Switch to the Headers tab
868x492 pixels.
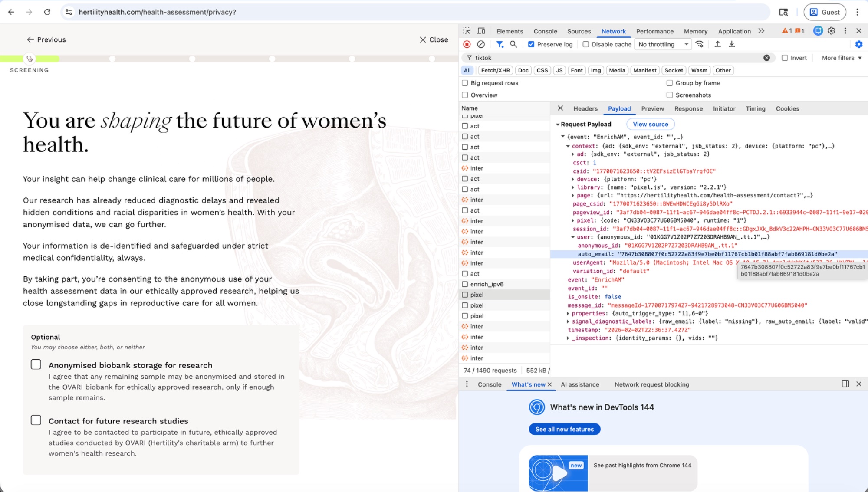(x=585, y=108)
